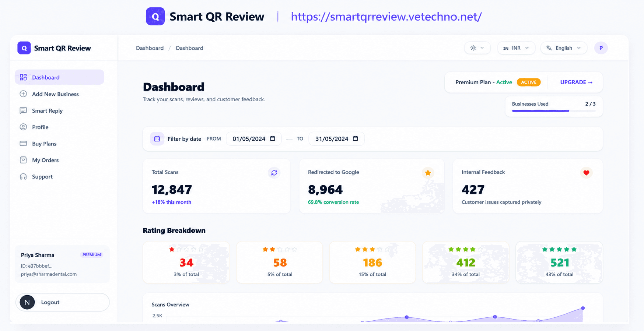Select the 186 three-star rating card

(372, 262)
